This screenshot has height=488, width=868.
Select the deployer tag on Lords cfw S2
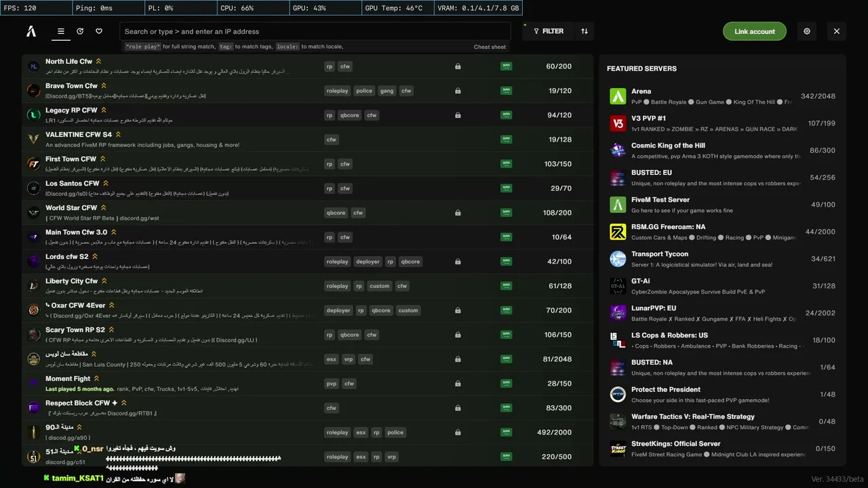(368, 262)
